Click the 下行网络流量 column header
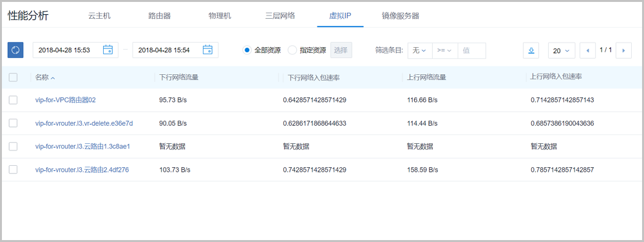Viewport: 644px width, 242px height. tap(179, 77)
